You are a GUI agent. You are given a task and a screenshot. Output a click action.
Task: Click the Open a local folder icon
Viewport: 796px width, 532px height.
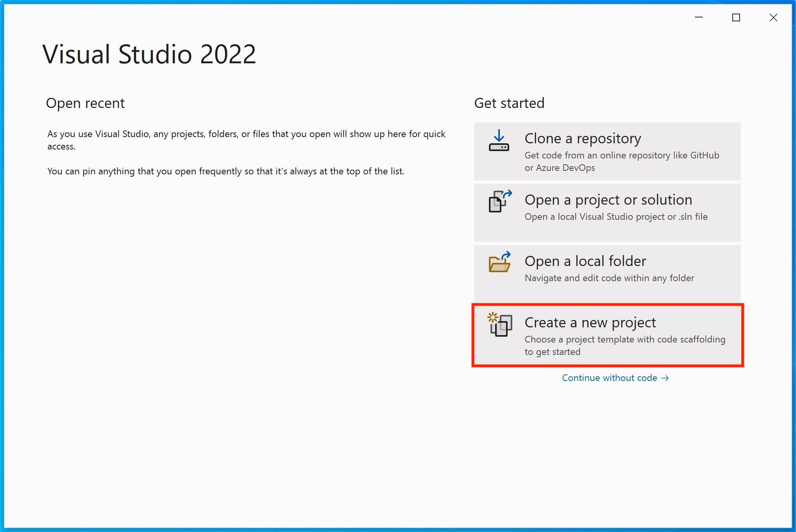pos(499,263)
